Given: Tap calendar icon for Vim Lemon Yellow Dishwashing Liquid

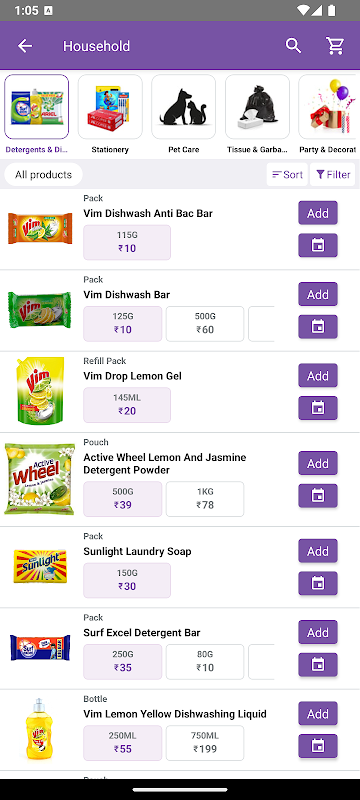Looking at the screenshot, I should [318, 746].
